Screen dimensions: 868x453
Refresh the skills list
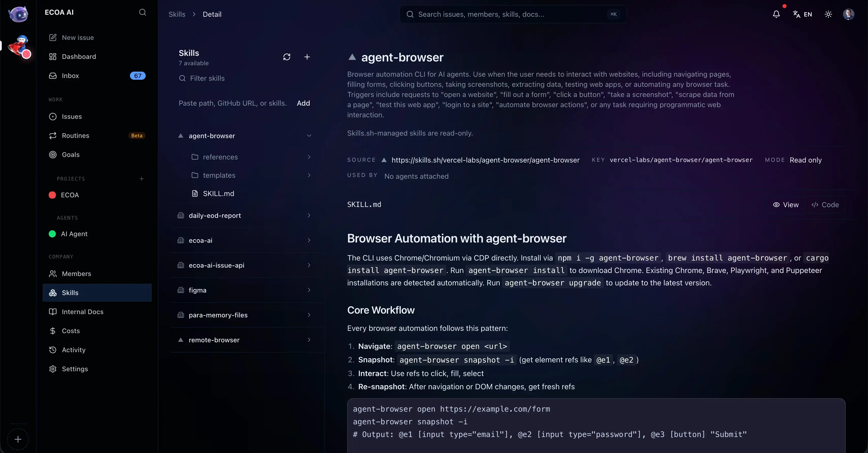point(287,57)
